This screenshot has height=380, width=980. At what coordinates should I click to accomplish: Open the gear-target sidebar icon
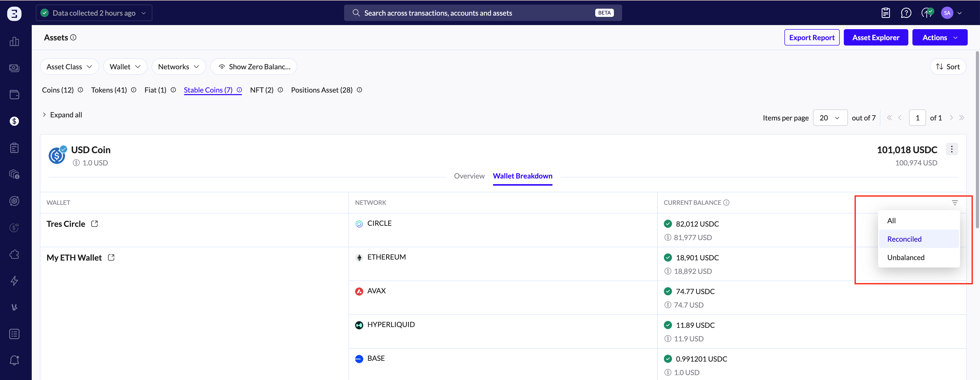point(14,201)
